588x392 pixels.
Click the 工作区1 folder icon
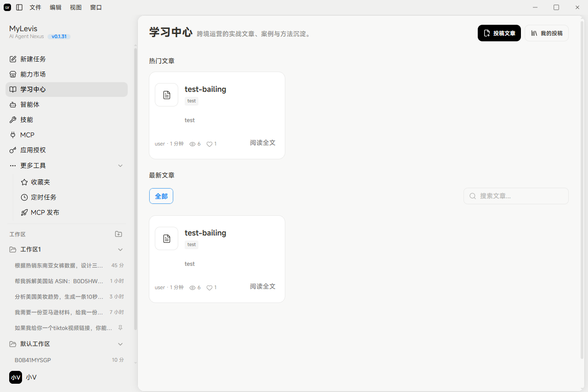pyautogui.click(x=13, y=250)
